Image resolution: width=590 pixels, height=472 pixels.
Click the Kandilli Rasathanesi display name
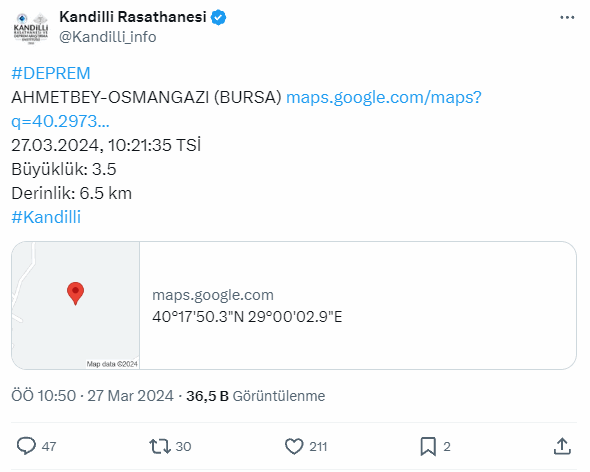pos(133,17)
